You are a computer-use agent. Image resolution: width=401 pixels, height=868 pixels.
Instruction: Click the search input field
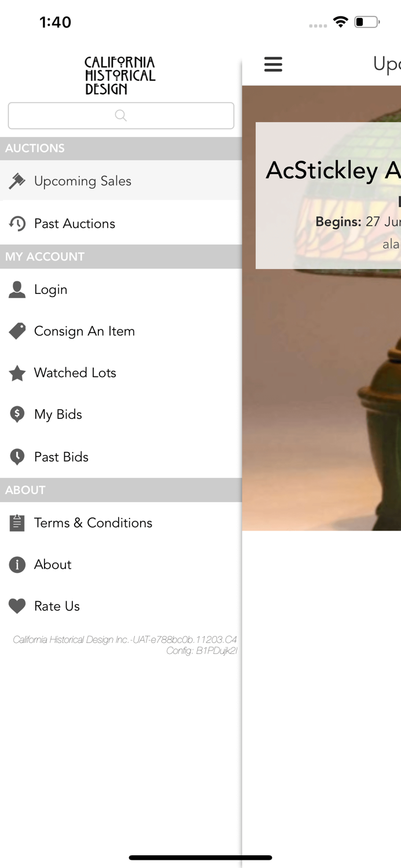click(x=121, y=116)
